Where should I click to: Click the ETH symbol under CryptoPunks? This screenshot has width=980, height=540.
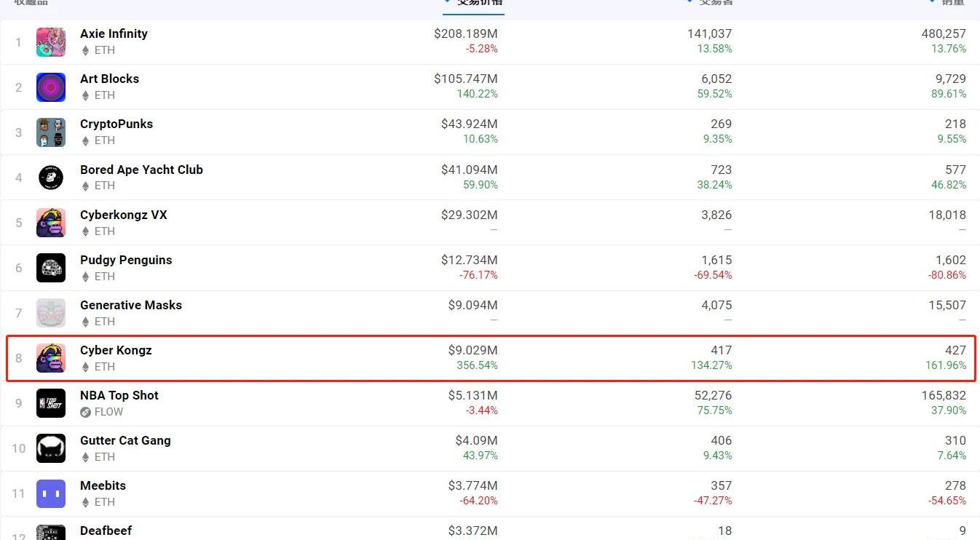(x=85, y=140)
